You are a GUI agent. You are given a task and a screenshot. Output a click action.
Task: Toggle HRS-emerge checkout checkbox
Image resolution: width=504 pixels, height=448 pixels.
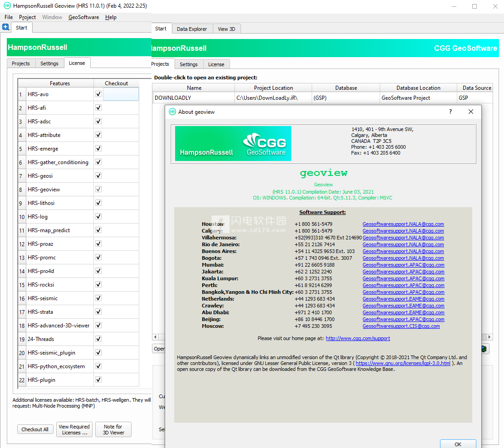click(98, 148)
